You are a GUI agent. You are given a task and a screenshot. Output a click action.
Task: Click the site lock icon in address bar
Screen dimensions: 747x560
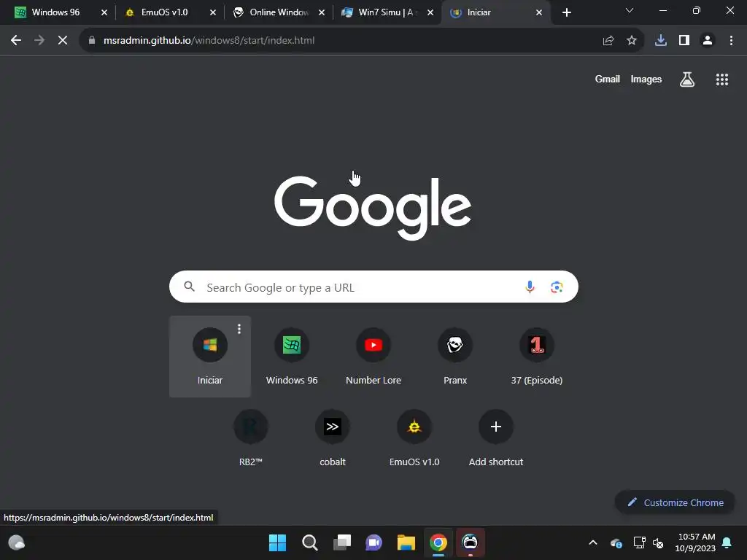coord(92,41)
